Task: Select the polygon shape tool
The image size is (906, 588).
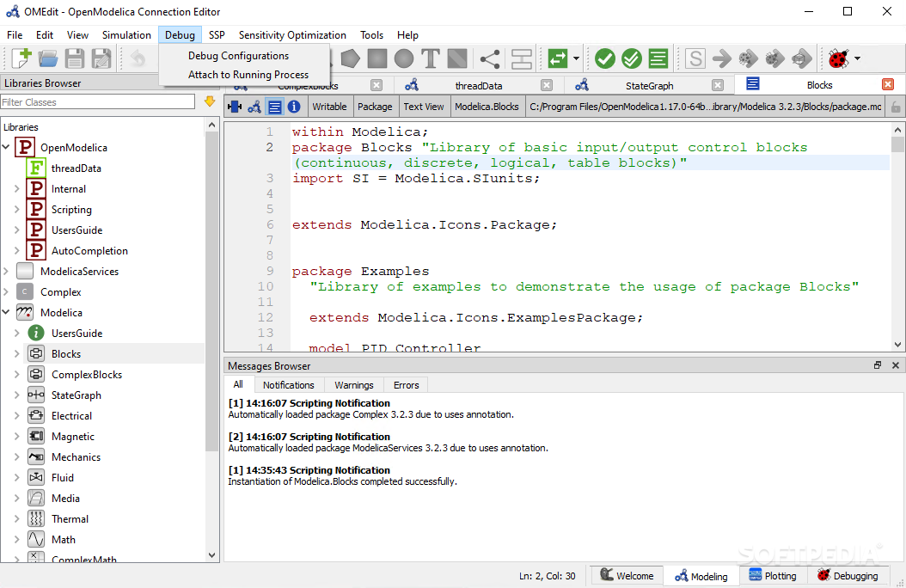Action: [x=350, y=58]
